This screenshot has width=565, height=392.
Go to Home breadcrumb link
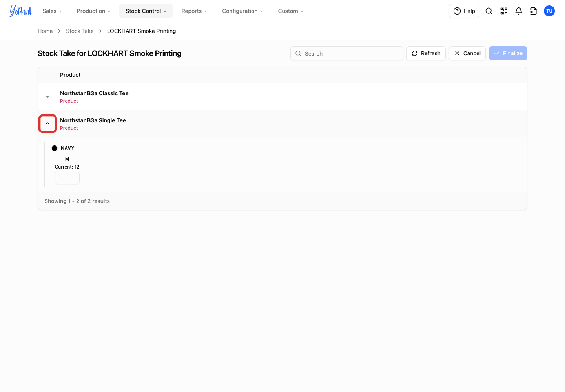pyautogui.click(x=45, y=31)
